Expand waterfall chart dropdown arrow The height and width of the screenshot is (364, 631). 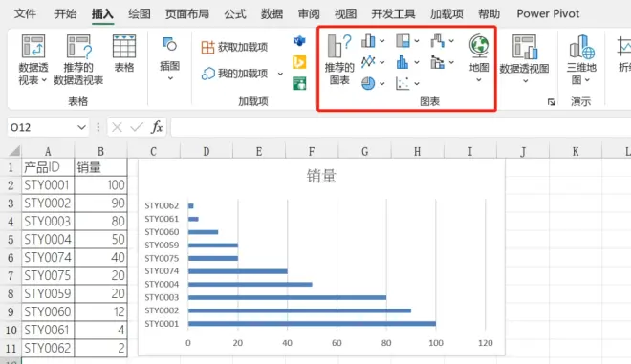(x=451, y=41)
